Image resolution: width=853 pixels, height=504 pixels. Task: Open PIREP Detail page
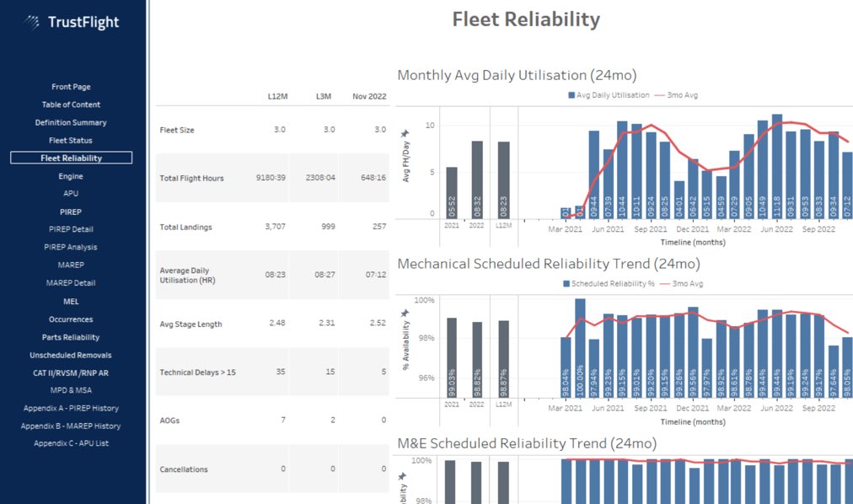(x=71, y=229)
